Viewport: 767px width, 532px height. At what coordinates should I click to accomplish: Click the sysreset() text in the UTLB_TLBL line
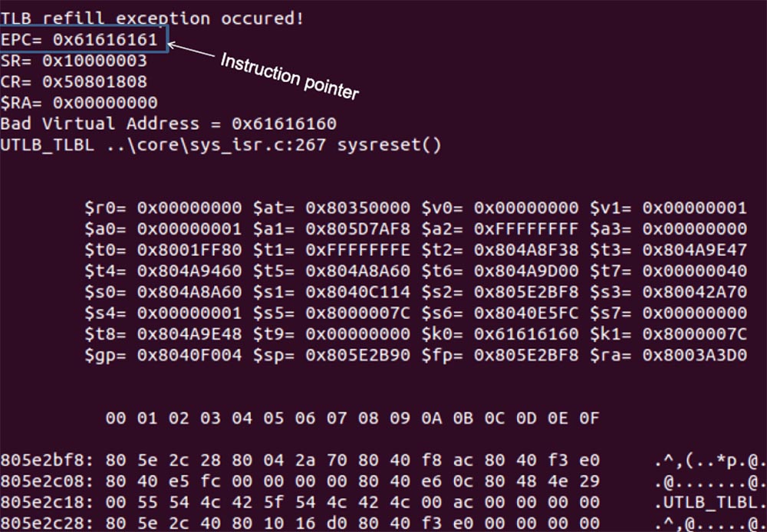tap(389, 145)
